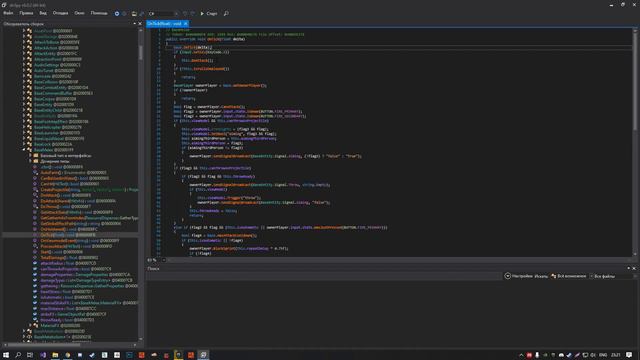Open the Отладка menu

coord(60,13)
